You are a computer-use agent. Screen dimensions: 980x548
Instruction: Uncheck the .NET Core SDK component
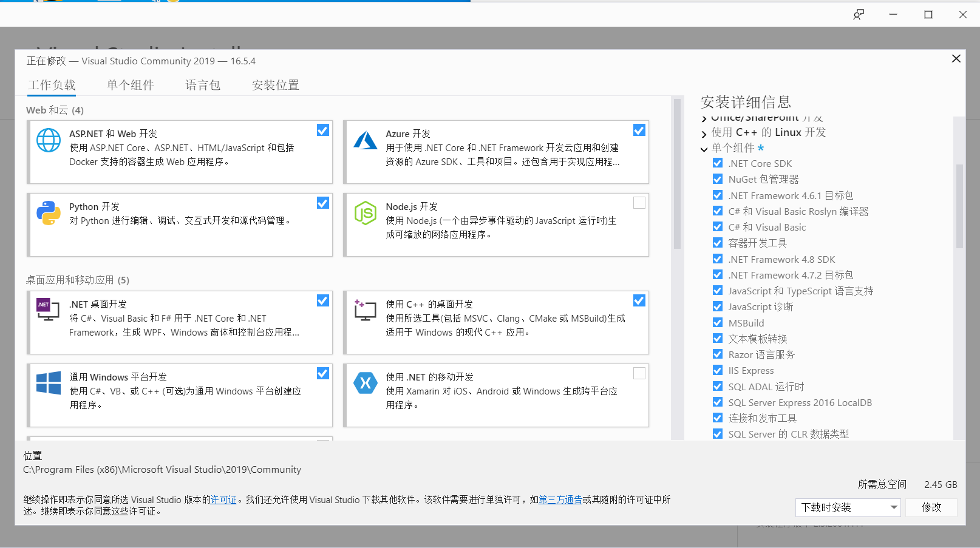pos(718,163)
